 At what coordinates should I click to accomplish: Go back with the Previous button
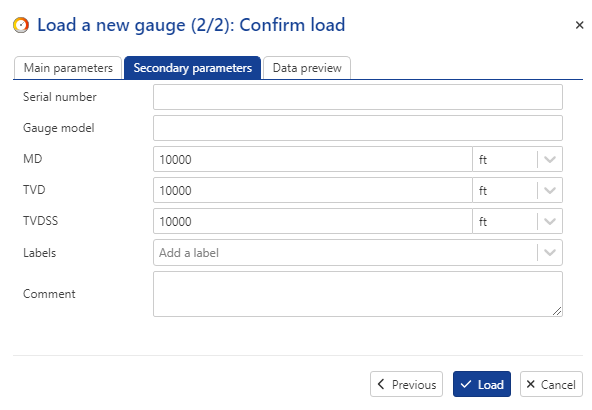[x=406, y=384]
